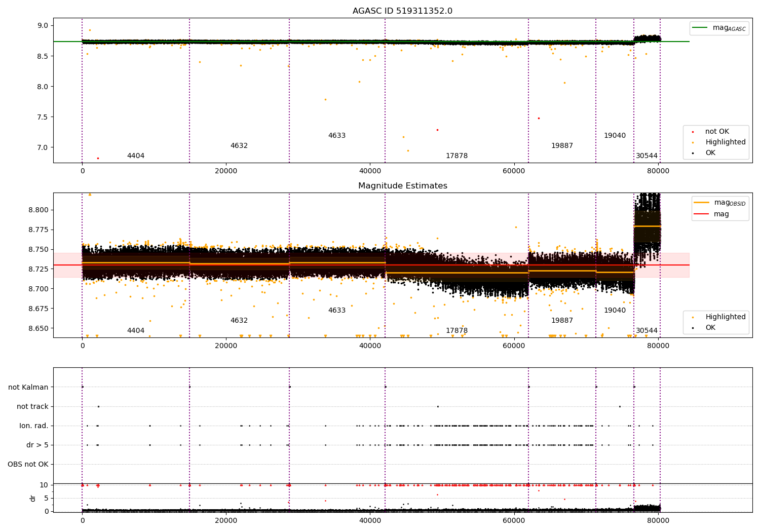Screen dimensions: 760x532
Task: Click tick label "10" on the dr axis
Action: pyautogui.click(x=44, y=485)
